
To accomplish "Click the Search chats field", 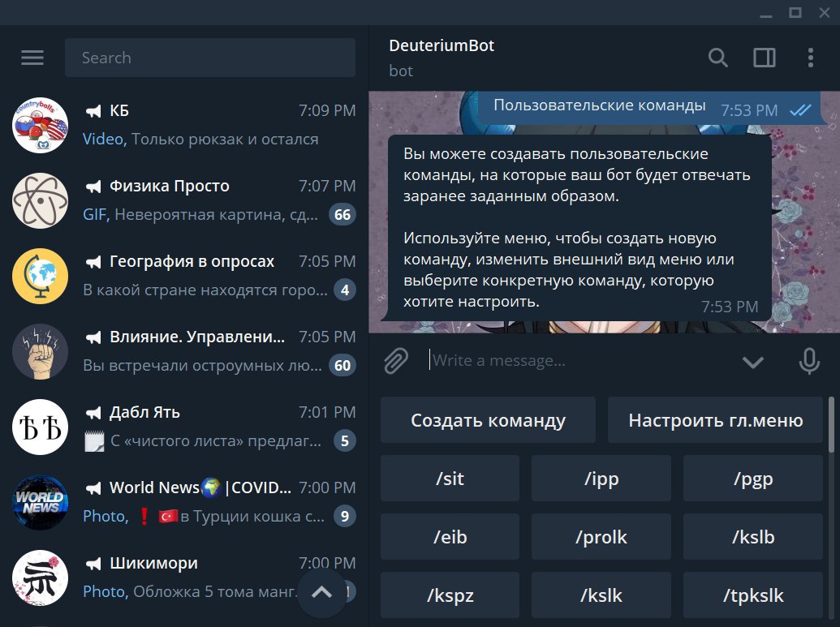I will click(x=210, y=58).
